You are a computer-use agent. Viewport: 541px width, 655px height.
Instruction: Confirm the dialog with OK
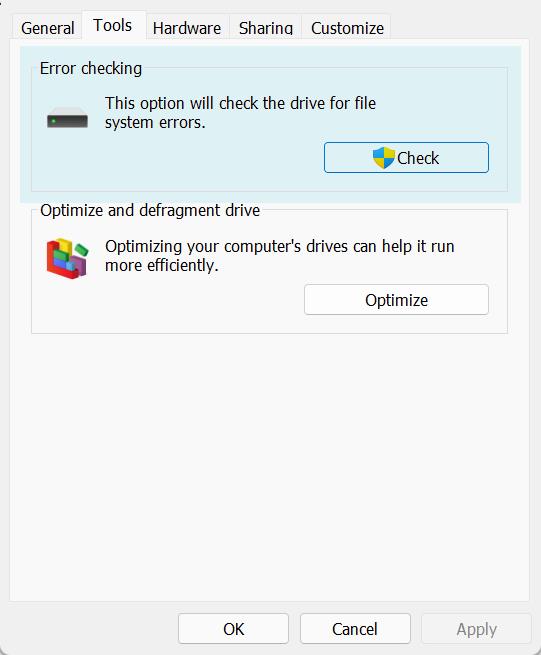pos(233,629)
